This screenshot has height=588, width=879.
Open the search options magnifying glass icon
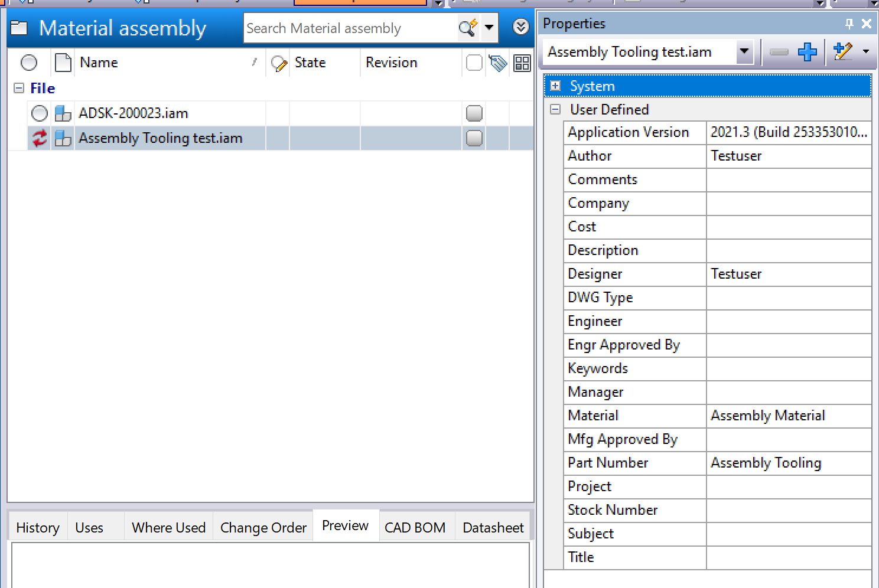pos(468,27)
